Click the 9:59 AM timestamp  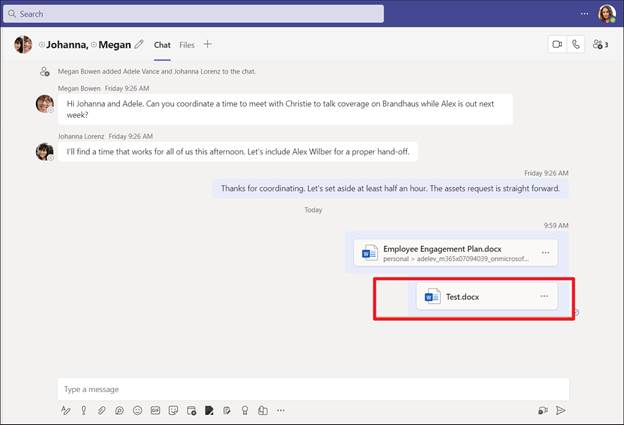click(x=556, y=226)
